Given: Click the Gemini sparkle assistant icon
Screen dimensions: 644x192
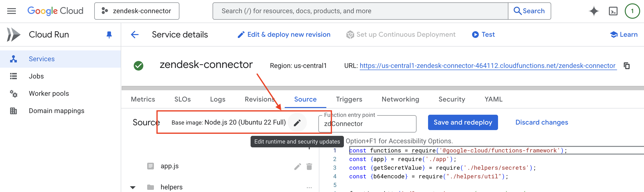Looking at the screenshot, I should click(x=594, y=11).
